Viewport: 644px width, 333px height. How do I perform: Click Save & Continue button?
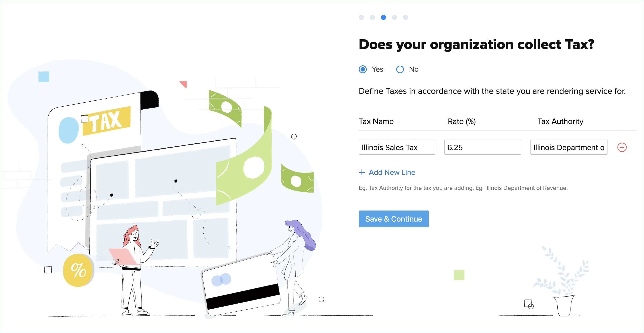tap(393, 219)
